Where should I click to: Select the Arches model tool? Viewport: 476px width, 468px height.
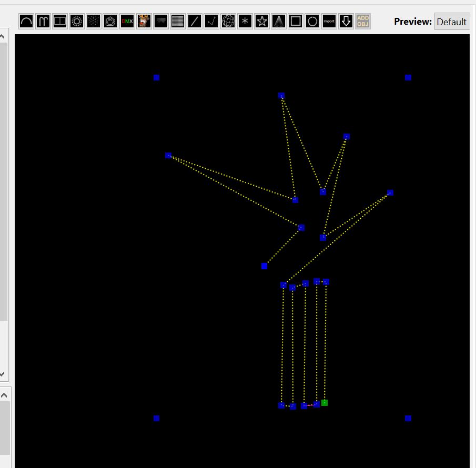26,22
